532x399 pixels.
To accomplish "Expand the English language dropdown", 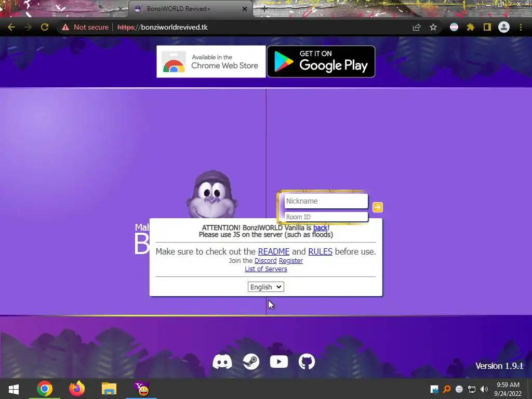I will tap(266, 287).
